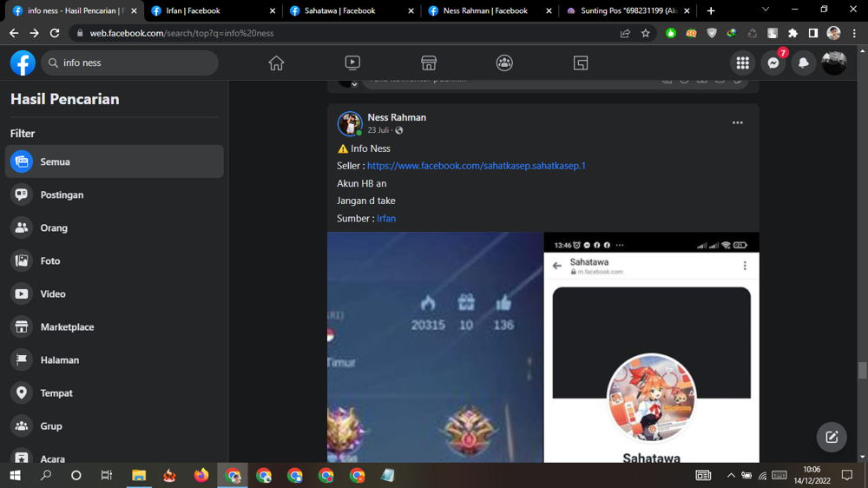Open Ness Rahman profile name link

[x=397, y=117]
